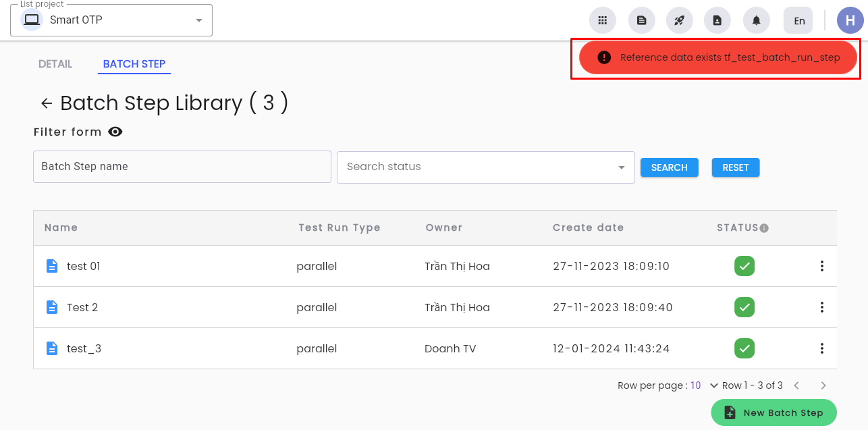Click the date 27-11-2023 18:09:10
Image resolution: width=868 pixels, height=430 pixels.
click(612, 266)
